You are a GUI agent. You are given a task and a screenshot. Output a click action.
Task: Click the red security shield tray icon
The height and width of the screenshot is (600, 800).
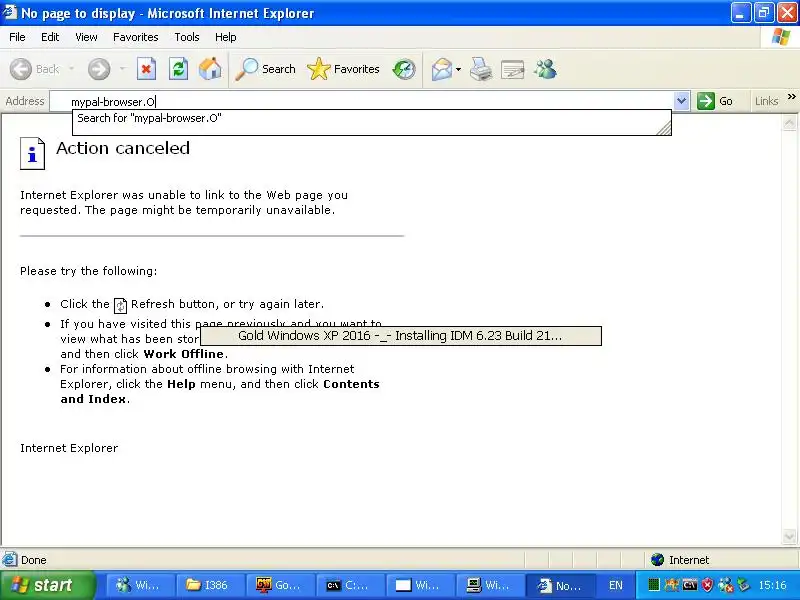[x=707, y=585]
